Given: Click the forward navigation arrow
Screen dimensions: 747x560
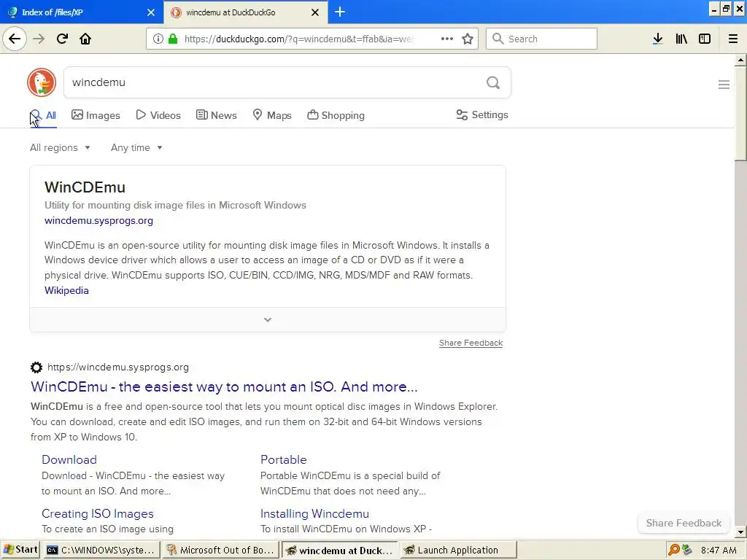Looking at the screenshot, I should [39, 39].
